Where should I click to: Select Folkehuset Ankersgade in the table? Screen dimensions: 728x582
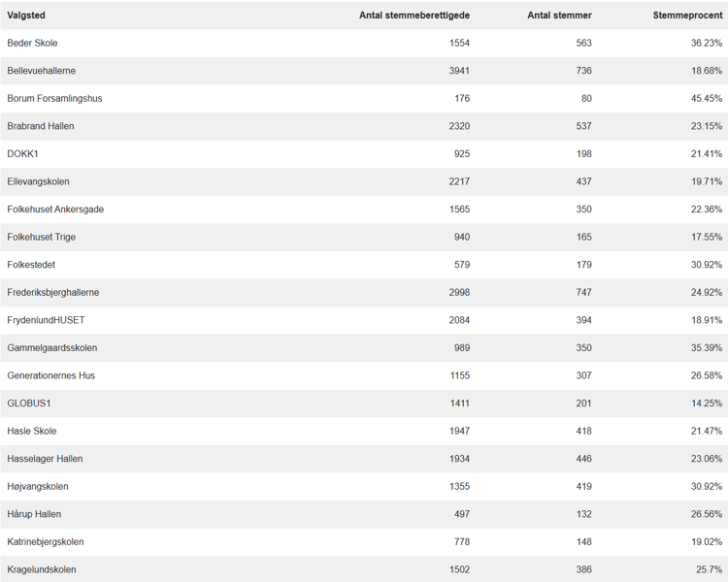tap(55, 210)
